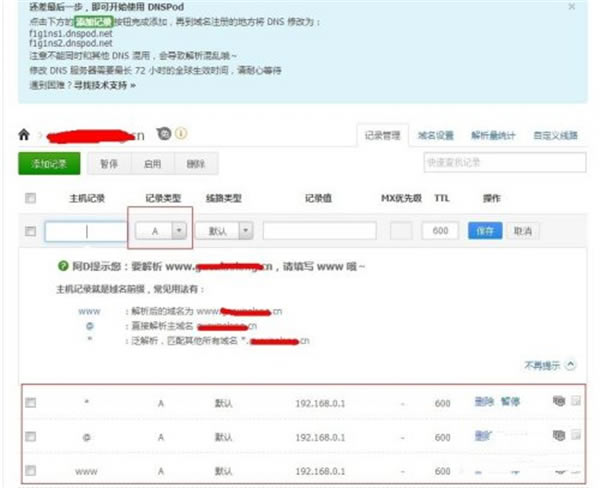
Task: Click the remark icon on the * record row
Action: pos(559,401)
